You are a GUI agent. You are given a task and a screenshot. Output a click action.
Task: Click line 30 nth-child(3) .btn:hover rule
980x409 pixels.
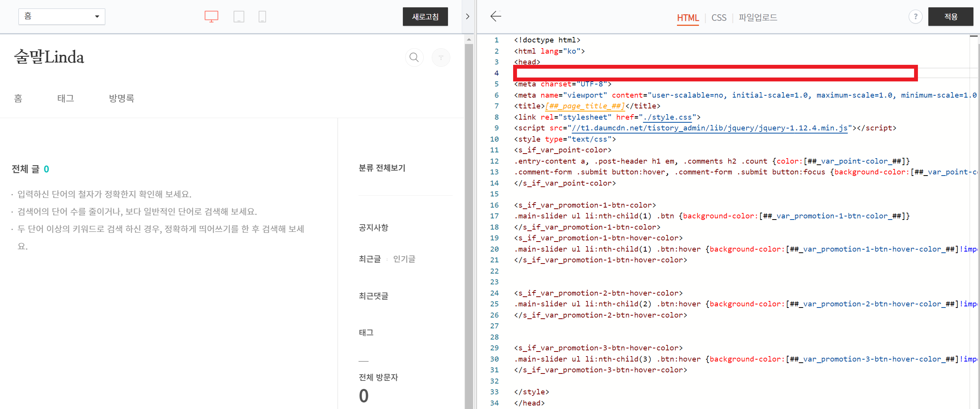pyautogui.click(x=745, y=359)
